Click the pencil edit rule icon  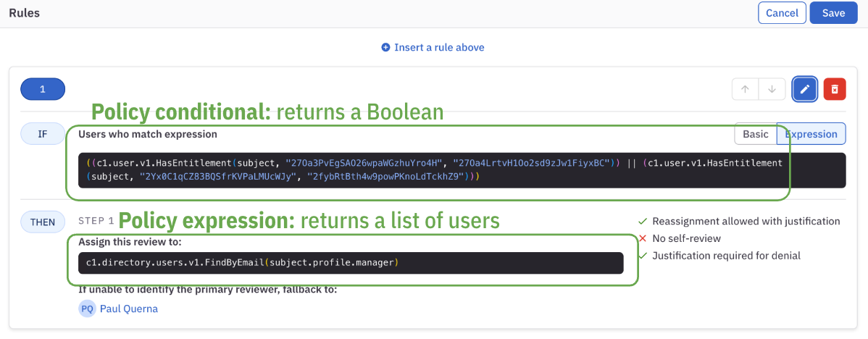point(805,89)
